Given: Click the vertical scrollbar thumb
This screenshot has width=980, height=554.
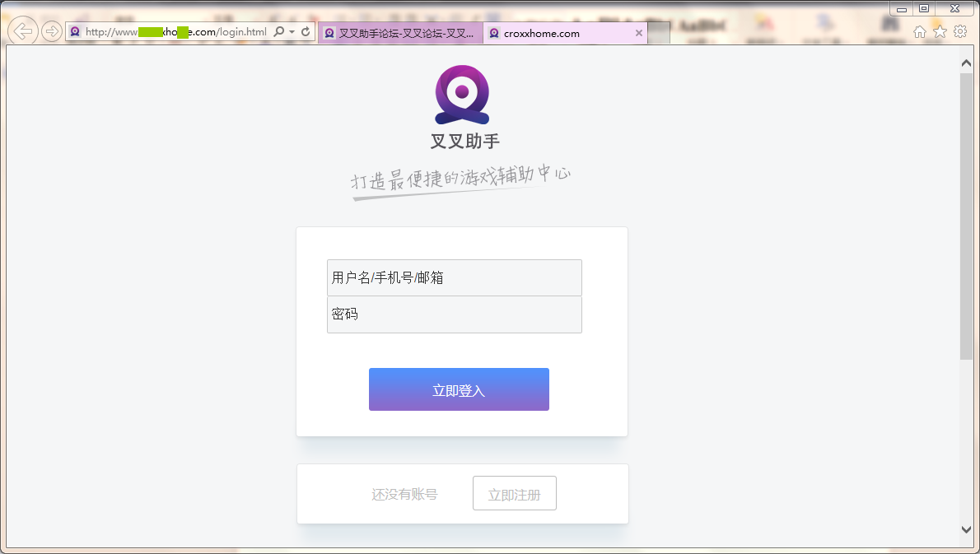Looking at the screenshot, I should coord(966,216).
